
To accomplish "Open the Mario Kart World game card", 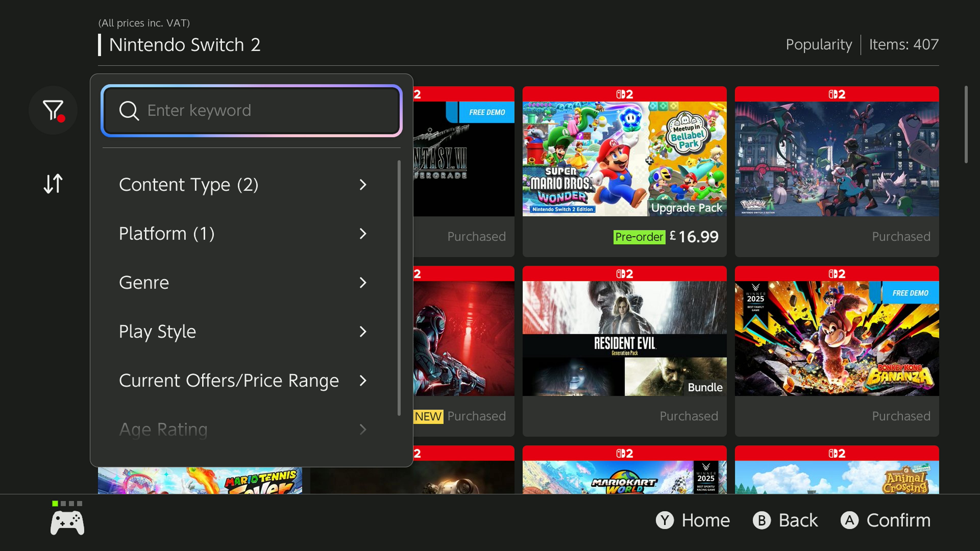I will click(624, 470).
